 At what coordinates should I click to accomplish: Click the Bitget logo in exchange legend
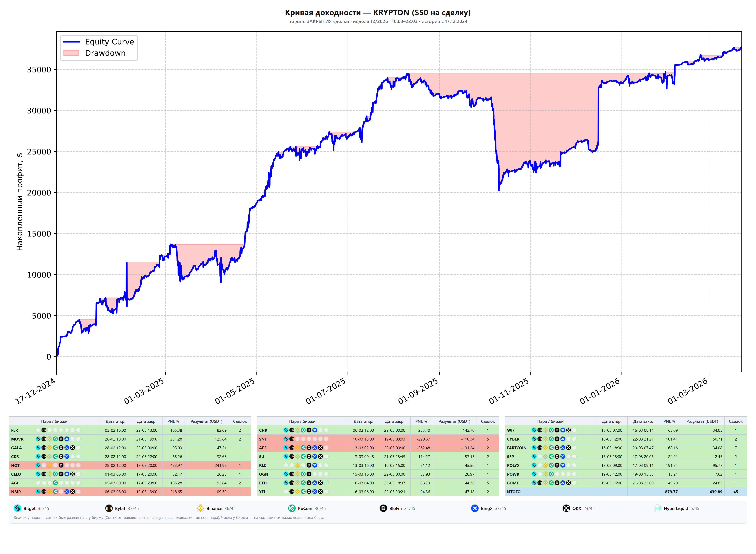click(x=17, y=508)
